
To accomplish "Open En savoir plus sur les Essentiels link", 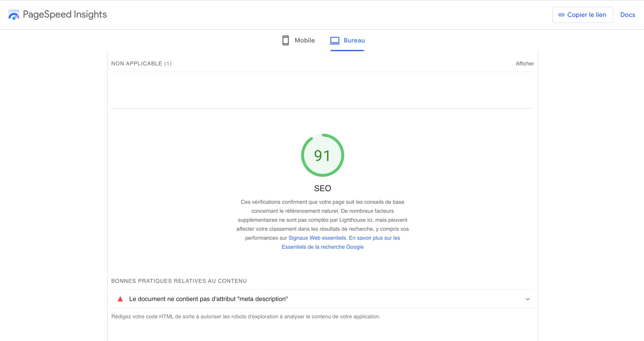I will [341, 242].
